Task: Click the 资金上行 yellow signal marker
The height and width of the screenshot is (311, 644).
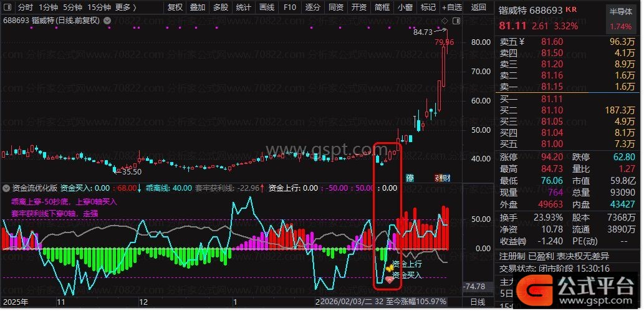Action: coord(388,267)
